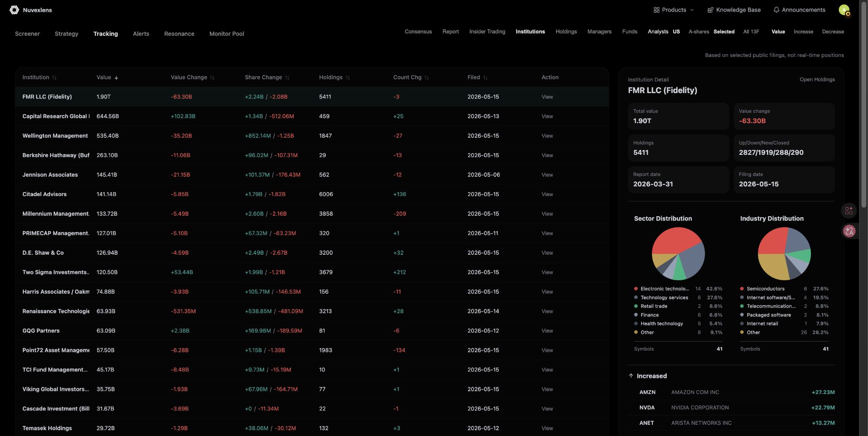
Task: Sort by Count Chg column arrows
Action: pyautogui.click(x=426, y=77)
